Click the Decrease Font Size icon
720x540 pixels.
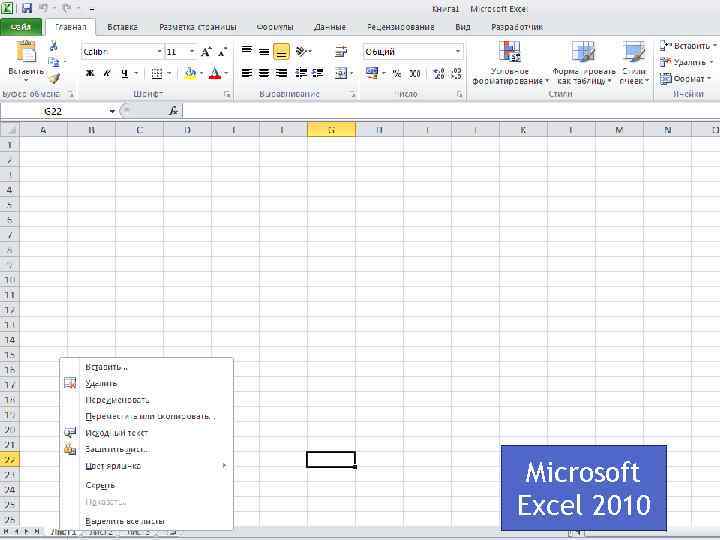[223, 51]
